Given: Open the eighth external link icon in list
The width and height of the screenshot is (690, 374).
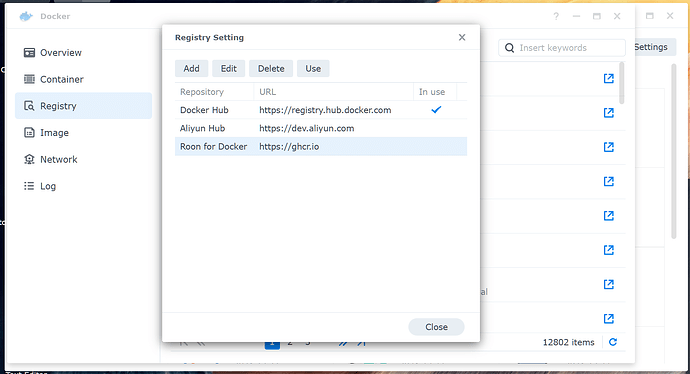Looking at the screenshot, I should click(x=609, y=319).
